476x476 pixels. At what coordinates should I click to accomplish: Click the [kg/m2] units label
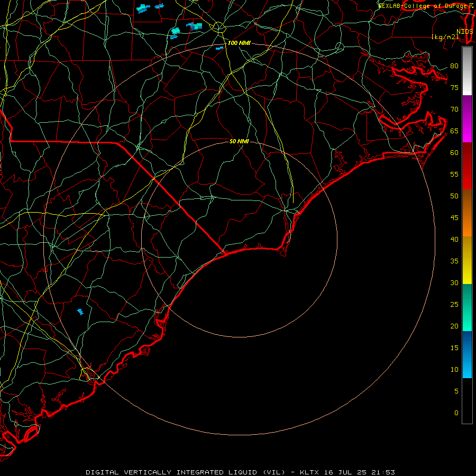(445, 37)
